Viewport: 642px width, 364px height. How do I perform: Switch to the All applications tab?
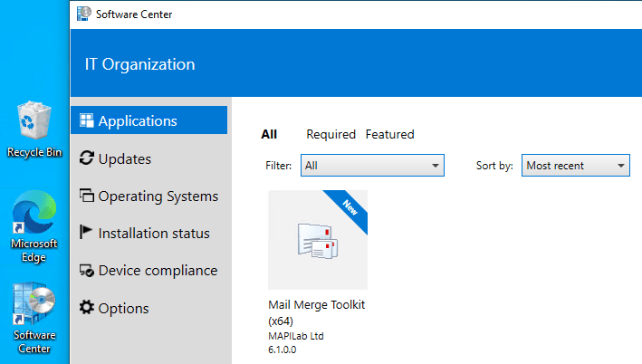[269, 134]
